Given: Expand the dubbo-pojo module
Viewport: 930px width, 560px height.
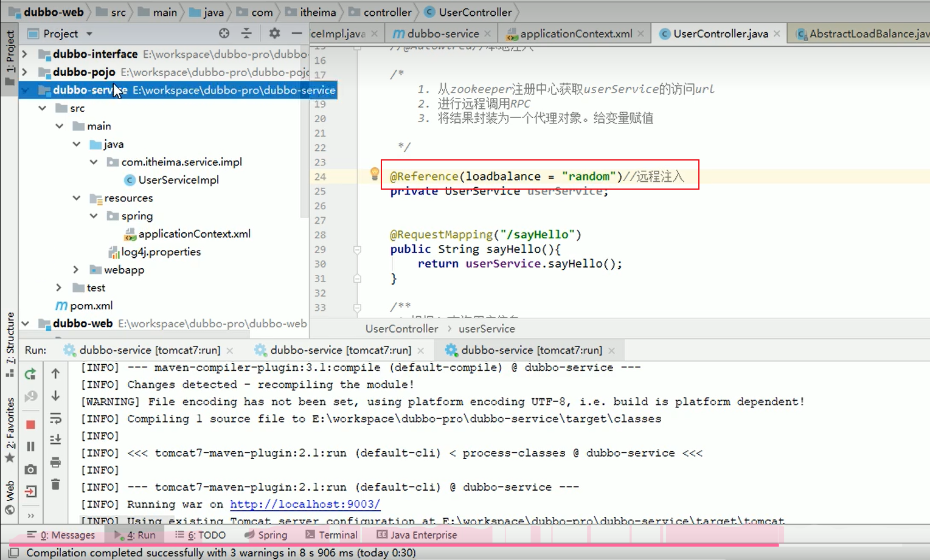Looking at the screenshot, I should point(25,72).
